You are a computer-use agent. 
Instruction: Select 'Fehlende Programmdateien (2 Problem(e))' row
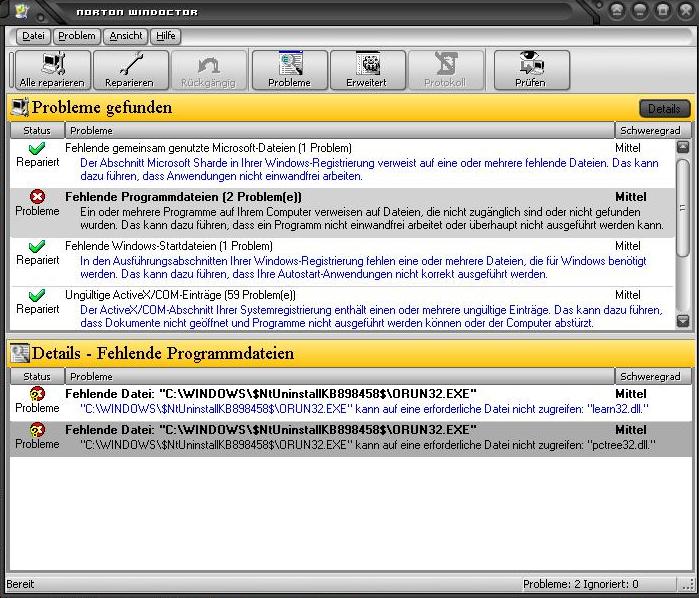click(342, 212)
